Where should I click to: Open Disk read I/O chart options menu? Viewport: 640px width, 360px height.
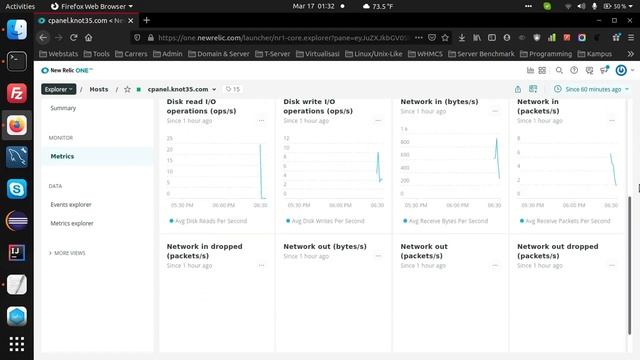pyautogui.click(x=261, y=120)
